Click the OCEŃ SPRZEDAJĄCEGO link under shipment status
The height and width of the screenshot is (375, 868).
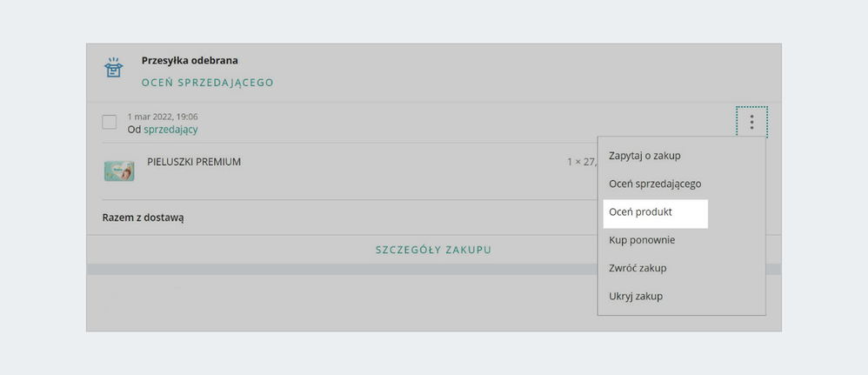click(207, 83)
